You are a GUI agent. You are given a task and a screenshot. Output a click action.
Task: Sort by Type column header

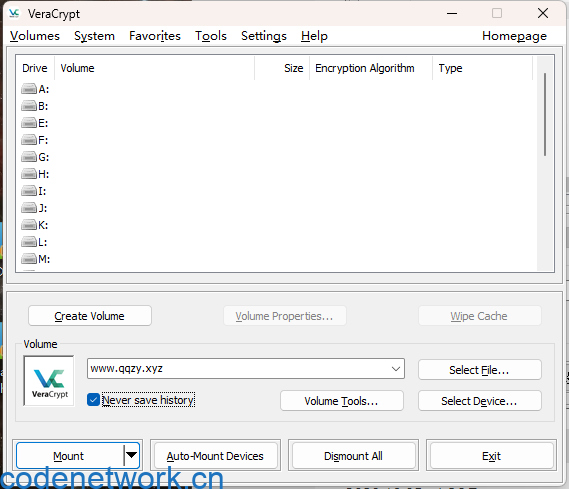point(482,68)
